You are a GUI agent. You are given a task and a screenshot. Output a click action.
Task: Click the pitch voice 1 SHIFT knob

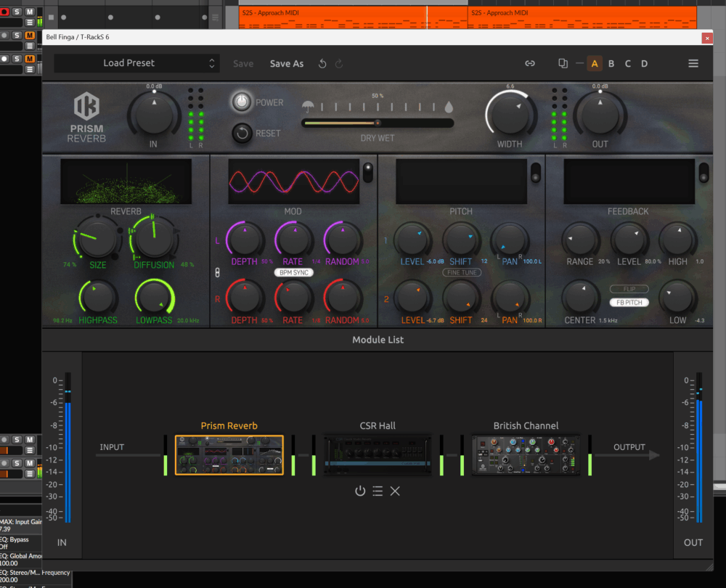point(461,240)
